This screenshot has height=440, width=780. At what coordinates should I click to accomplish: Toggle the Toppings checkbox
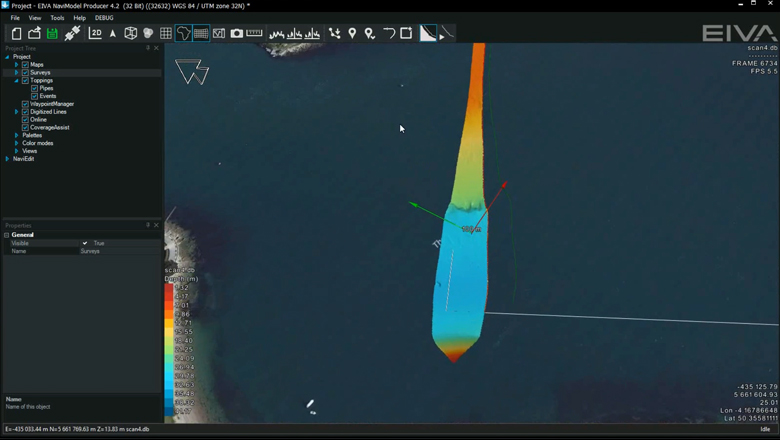(x=25, y=81)
